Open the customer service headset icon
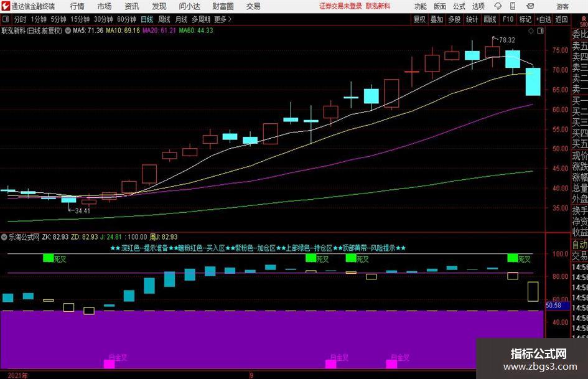Screen dimensions: 588x379 (x=498, y=6)
